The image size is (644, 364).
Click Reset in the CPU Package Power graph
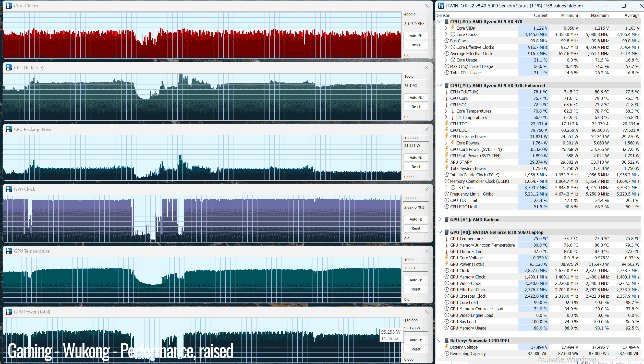point(416,167)
